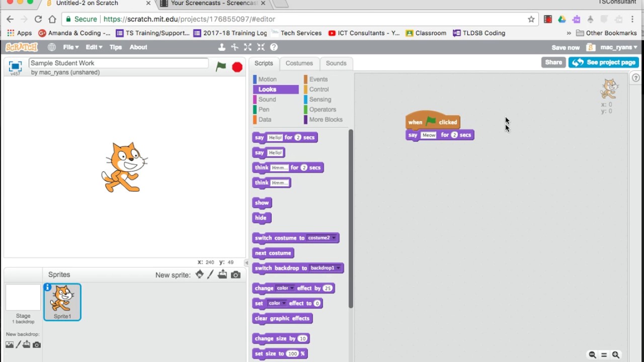Open mac_ryans account dropdown
The image size is (644, 362).
619,47
